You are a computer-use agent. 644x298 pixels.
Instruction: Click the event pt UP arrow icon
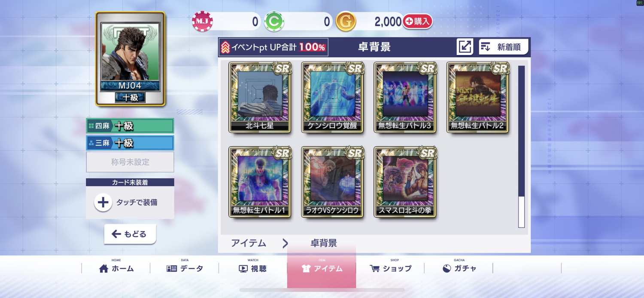tap(225, 47)
